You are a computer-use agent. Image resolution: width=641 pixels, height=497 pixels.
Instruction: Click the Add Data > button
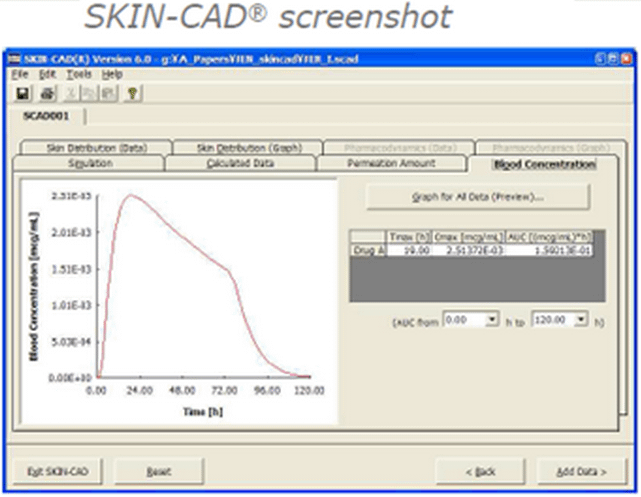581,472
